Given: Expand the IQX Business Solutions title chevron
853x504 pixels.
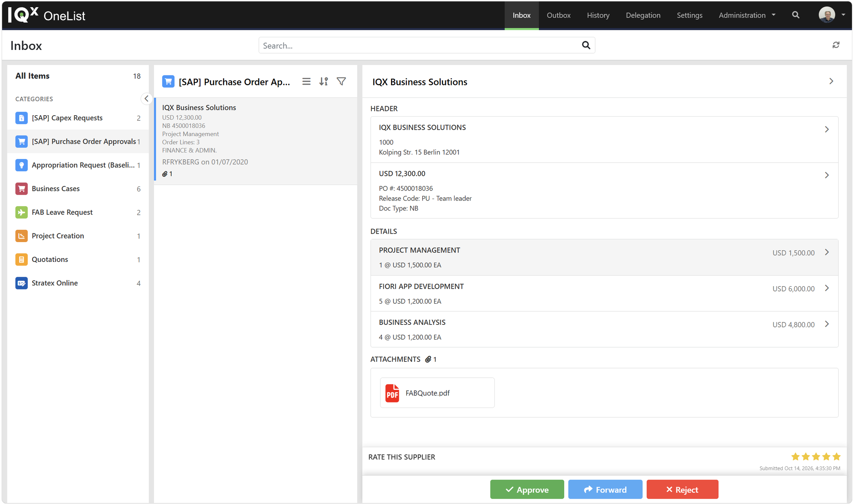Looking at the screenshot, I should [831, 82].
